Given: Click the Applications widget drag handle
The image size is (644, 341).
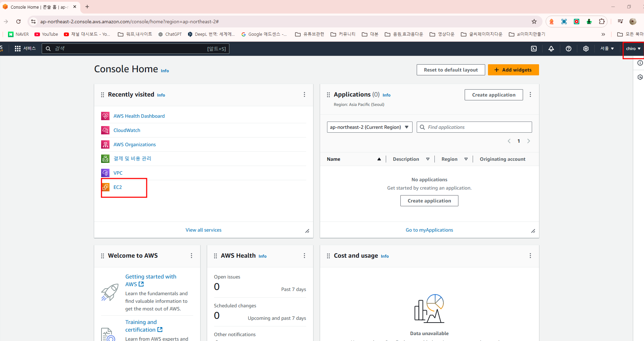Looking at the screenshot, I should [328, 95].
